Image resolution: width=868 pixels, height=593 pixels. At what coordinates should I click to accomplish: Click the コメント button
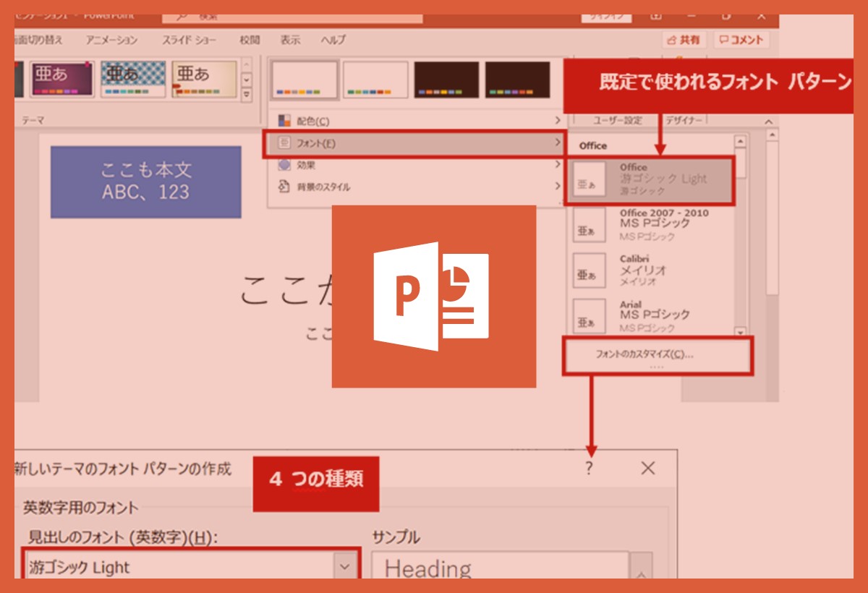(741, 40)
